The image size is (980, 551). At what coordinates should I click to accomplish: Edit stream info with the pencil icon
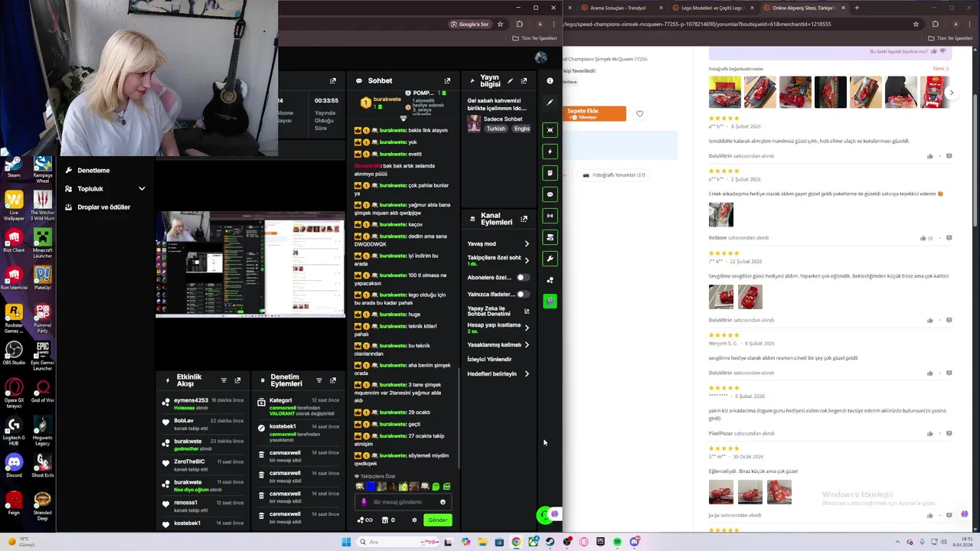tap(511, 80)
